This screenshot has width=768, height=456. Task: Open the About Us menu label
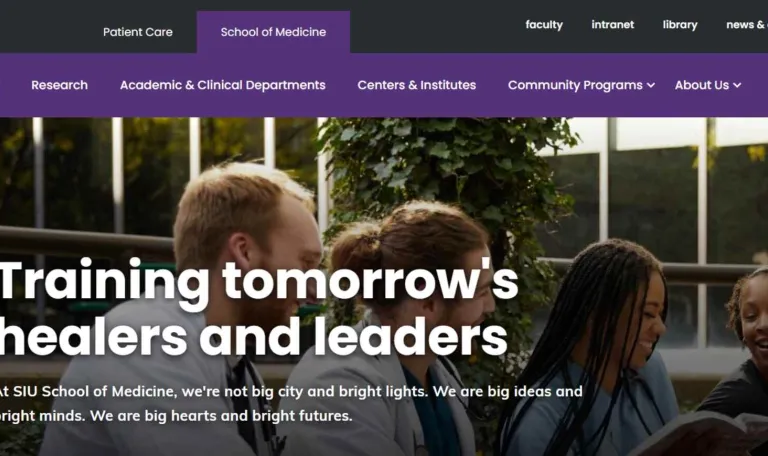(x=702, y=85)
